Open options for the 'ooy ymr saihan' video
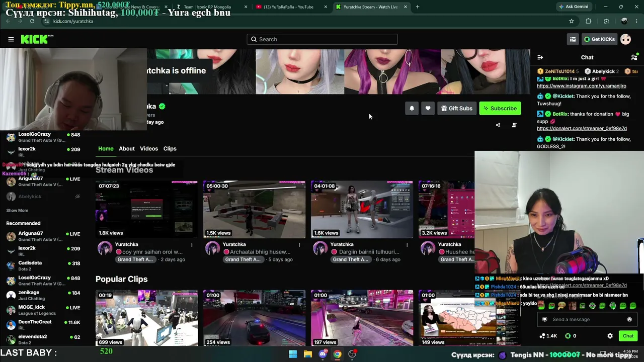 [192, 245]
